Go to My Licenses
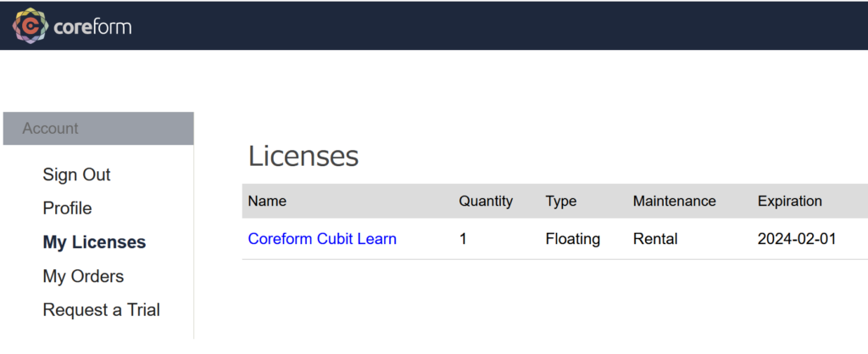The image size is (868, 354). coord(94,242)
